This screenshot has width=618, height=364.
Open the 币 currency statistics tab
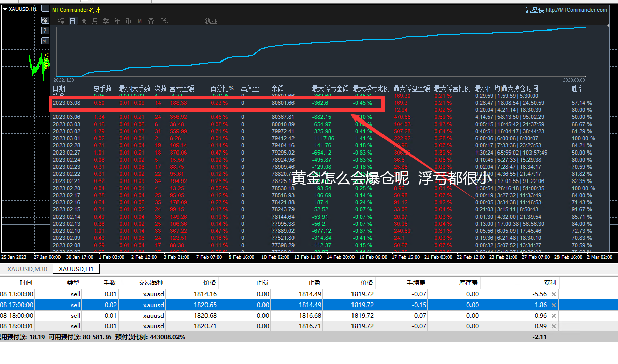pyautogui.click(x=128, y=21)
